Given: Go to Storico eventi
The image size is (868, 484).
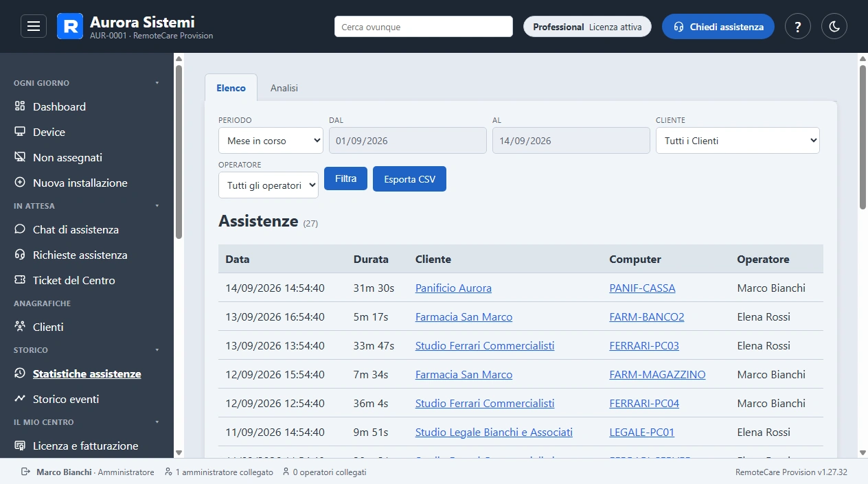Looking at the screenshot, I should (x=66, y=399).
